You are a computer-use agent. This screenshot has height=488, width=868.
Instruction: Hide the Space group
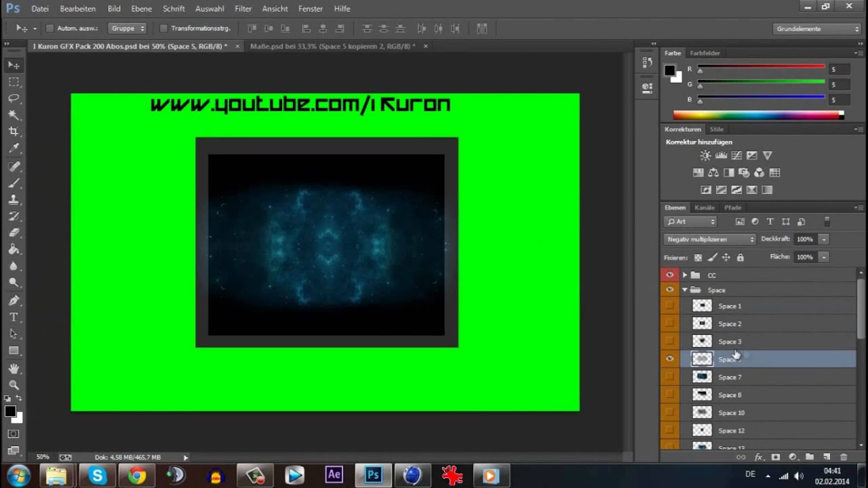point(670,290)
